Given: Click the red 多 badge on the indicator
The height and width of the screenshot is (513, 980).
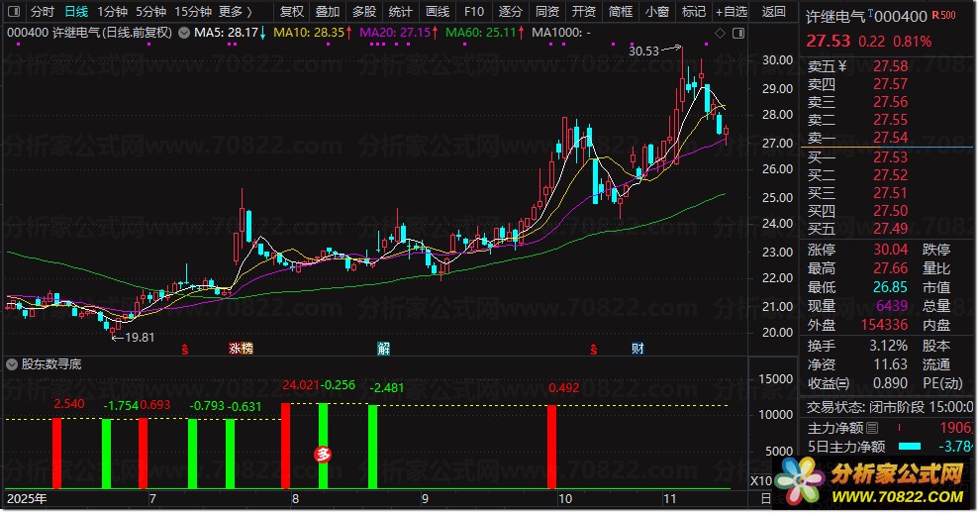Looking at the screenshot, I should click(323, 455).
